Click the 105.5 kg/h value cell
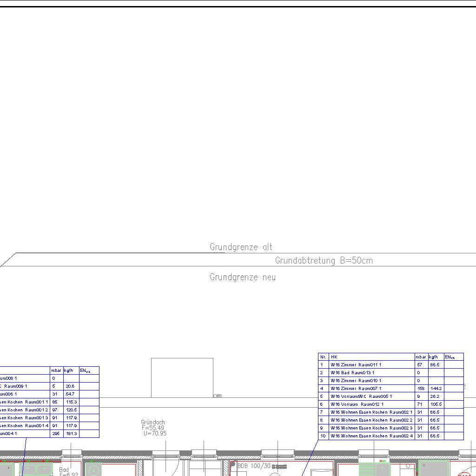 point(436,404)
